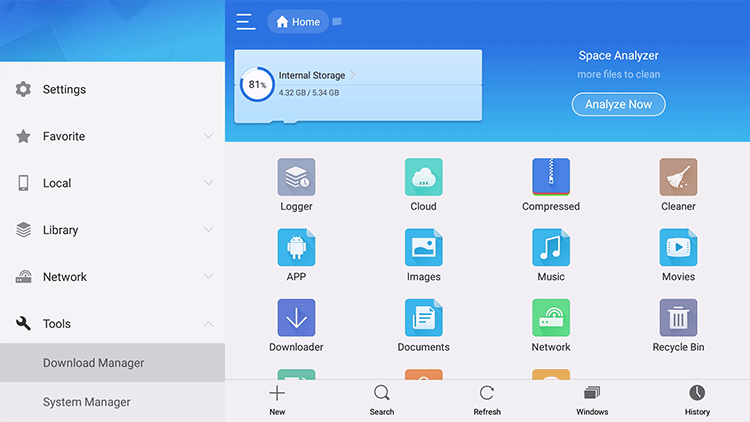Screen dimensions: 750x422
Task: Open the Compressed files icon
Action: pos(551,177)
